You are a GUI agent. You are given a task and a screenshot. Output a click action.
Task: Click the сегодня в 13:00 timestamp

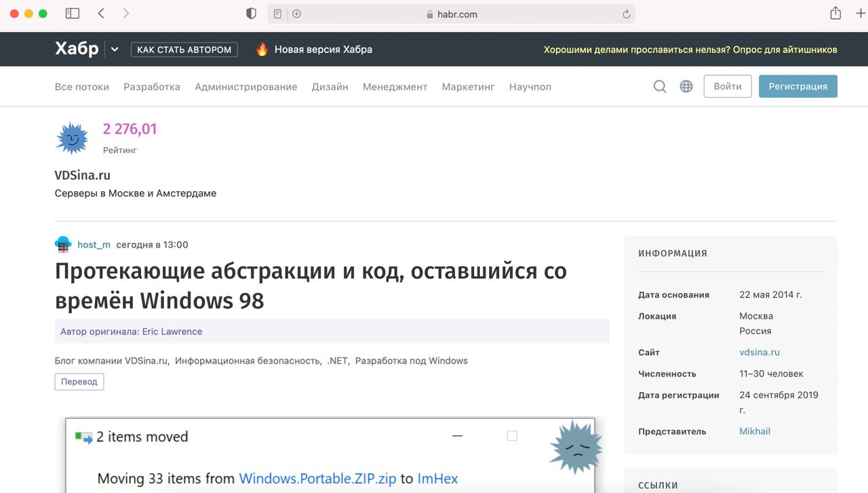click(x=153, y=245)
